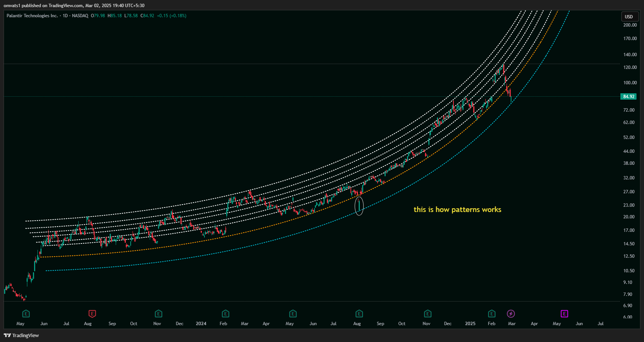Click the 44.00 price axis label
The width and height of the screenshot is (644, 342).
click(629, 151)
